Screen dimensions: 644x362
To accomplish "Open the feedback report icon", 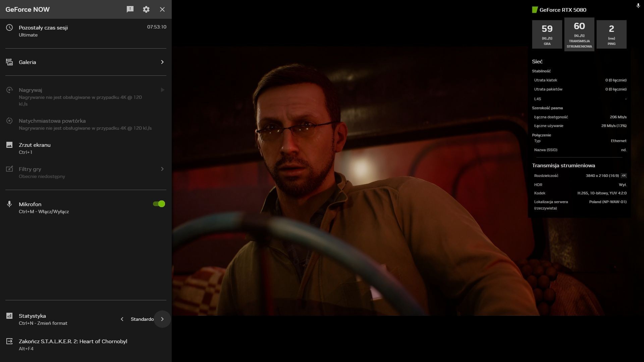I will (130, 9).
